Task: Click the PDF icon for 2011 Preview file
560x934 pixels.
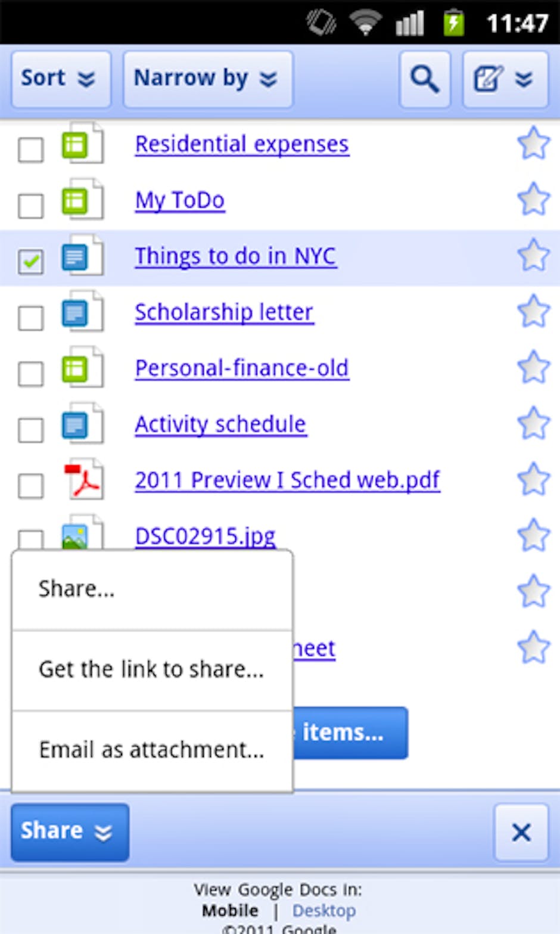Action: click(83, 480)
